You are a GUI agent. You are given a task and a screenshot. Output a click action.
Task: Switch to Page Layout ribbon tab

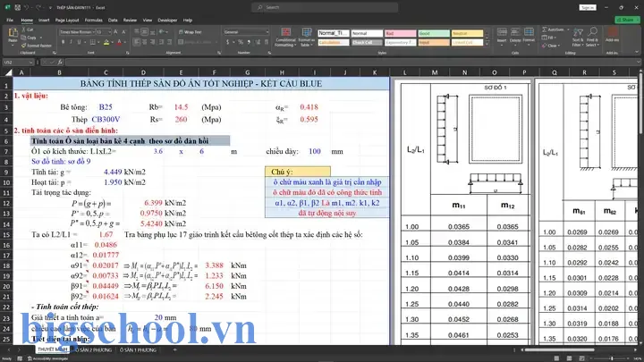click(67, 20)
